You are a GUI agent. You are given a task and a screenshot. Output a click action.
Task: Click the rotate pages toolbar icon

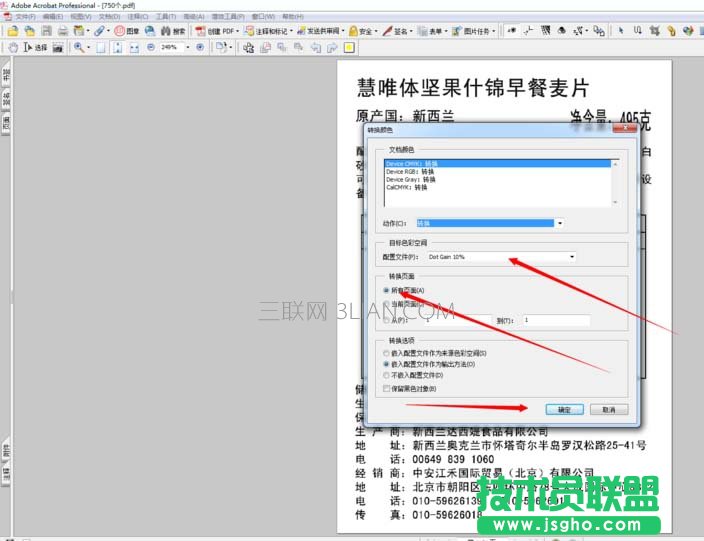point(221,48)
